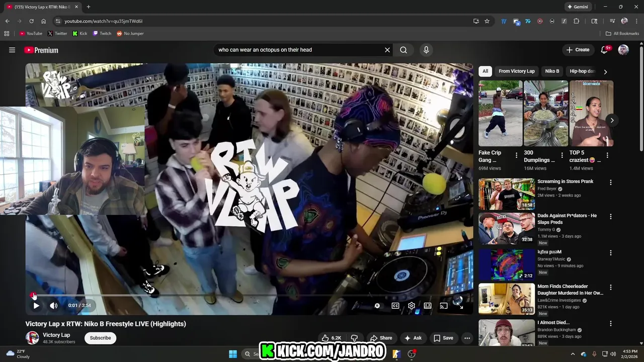The height and width of the screenshot is (362, 644).
Task: Open Chrome media controls icon
Action: (x=612, y=21)
